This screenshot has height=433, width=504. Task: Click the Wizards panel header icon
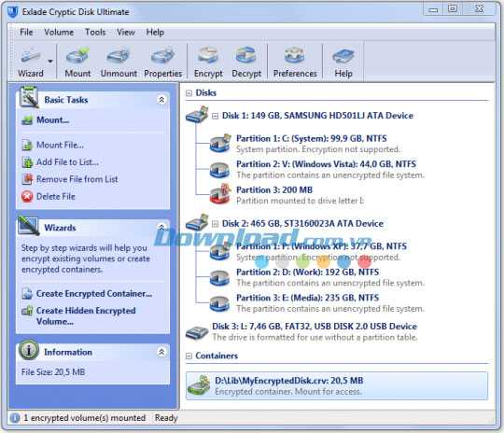click(x=29, y=225)
